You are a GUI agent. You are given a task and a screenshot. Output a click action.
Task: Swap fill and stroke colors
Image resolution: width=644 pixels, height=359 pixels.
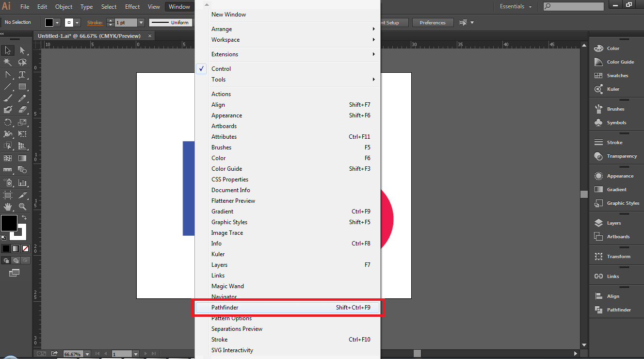coord(24,217)
